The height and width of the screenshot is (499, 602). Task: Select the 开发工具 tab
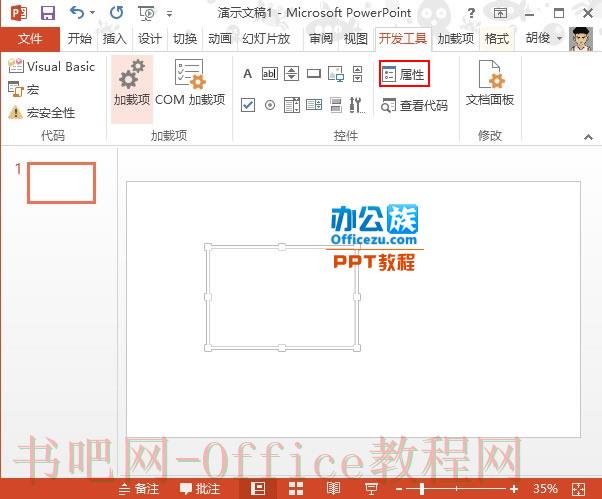point(403,39)
